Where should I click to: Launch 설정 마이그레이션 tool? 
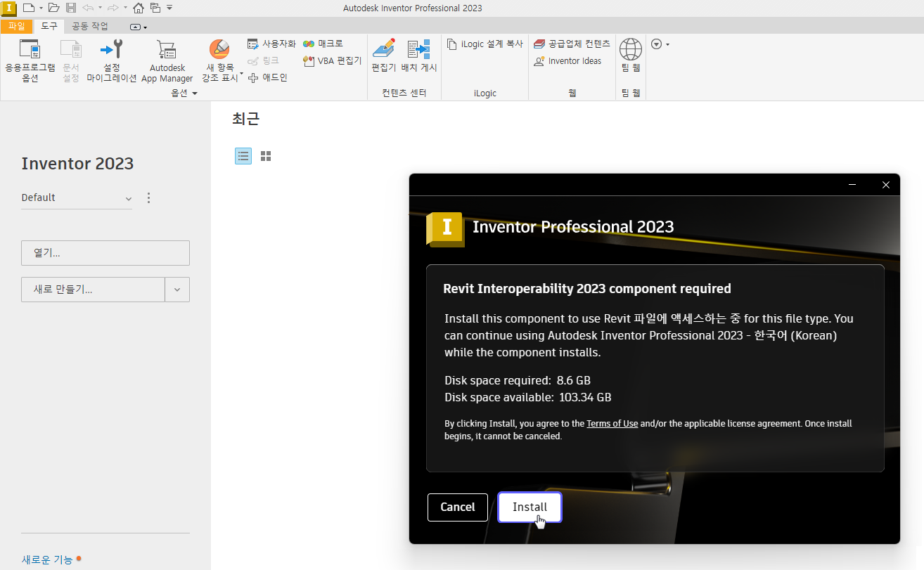coord(112,61)
